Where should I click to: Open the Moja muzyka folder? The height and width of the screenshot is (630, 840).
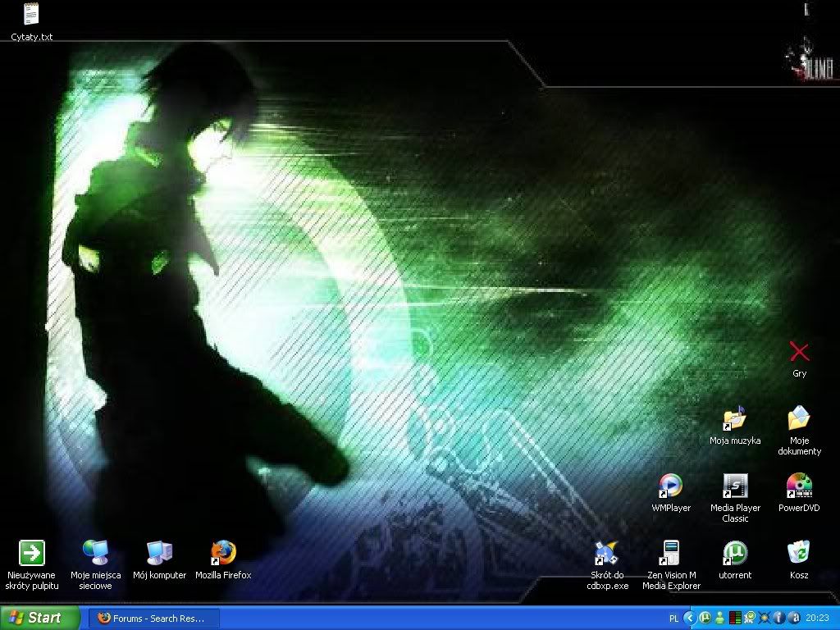(735, 418)
